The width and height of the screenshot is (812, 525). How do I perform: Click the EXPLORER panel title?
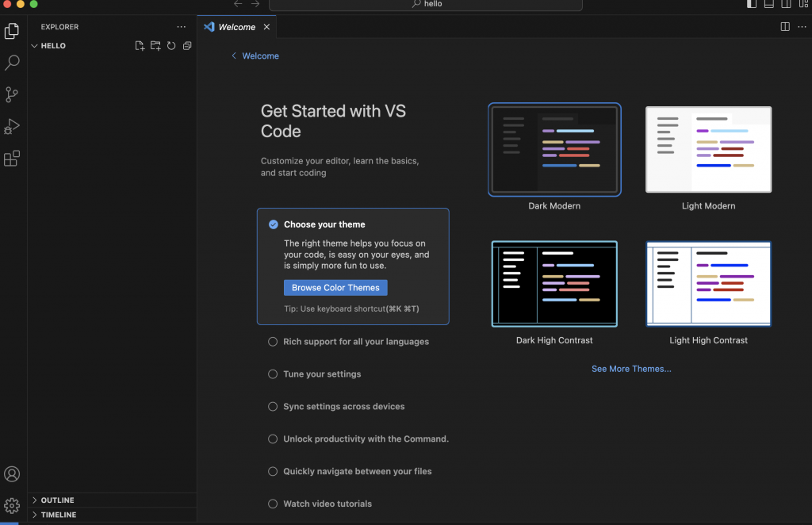[59, 26]
